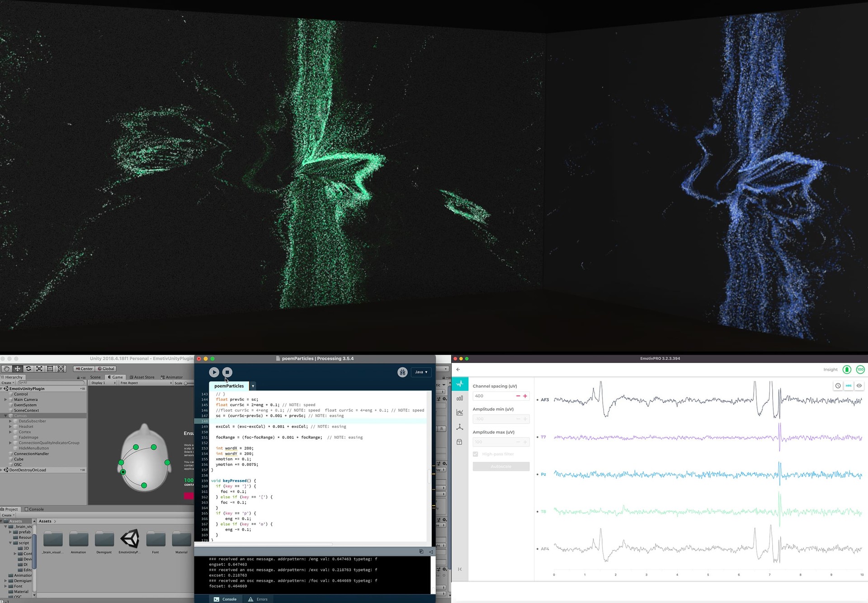Select the Scale tool in Unity
The height and width of the screenshot is (603, 868).
tap(39, 369)
